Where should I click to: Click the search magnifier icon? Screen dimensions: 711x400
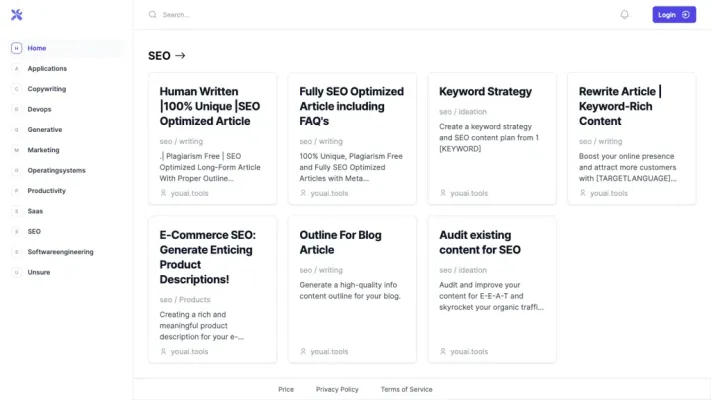153,15
